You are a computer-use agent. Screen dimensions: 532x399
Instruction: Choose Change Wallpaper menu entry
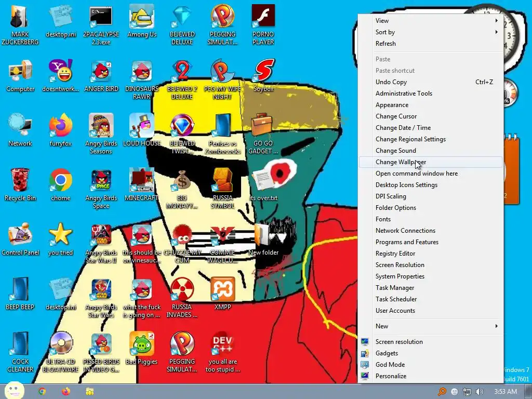431,162
